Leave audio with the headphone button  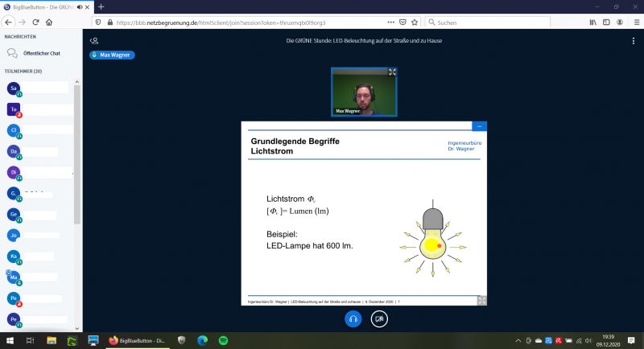353,318
